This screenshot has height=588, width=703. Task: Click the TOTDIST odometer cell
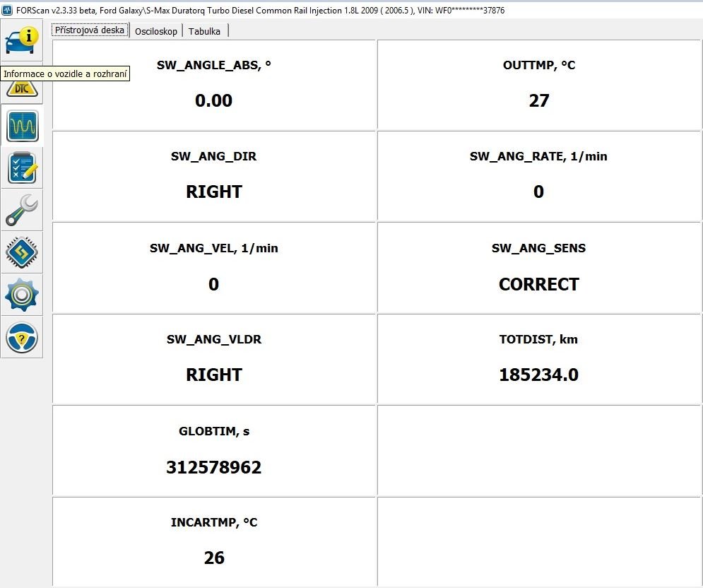[x=538, y=359]
